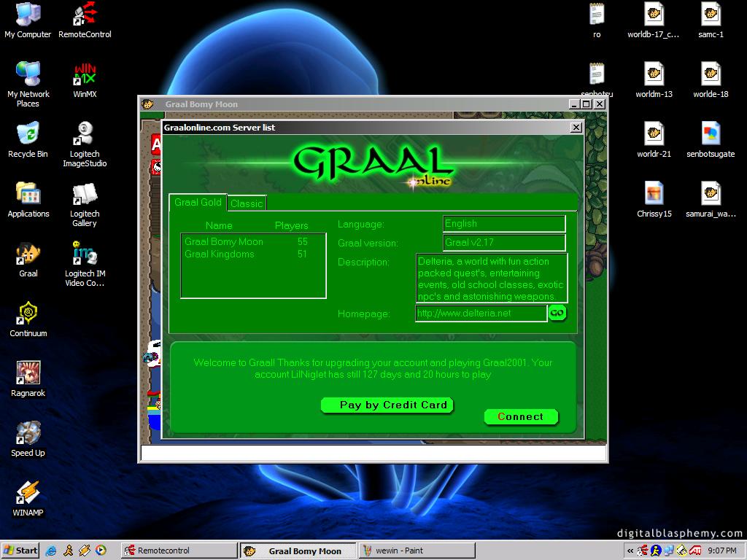Open the WinMX desktop icon
This screenshot has height=560, width=747.
[85, 76]
